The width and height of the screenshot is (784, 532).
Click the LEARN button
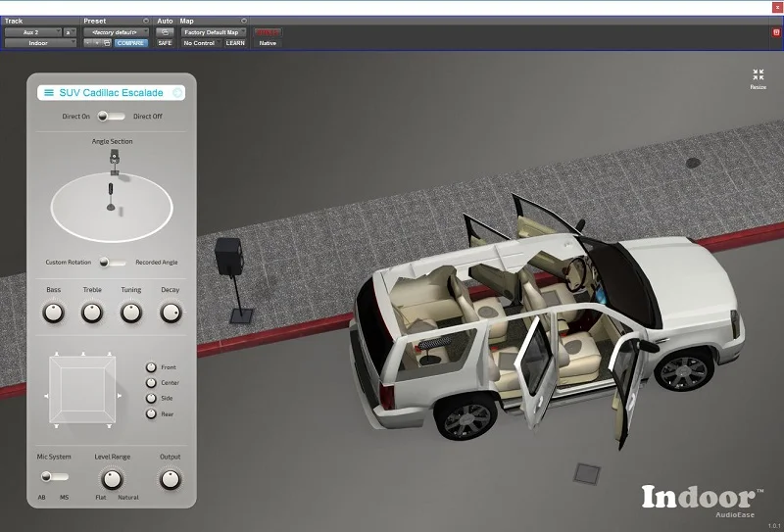[235, 43]
